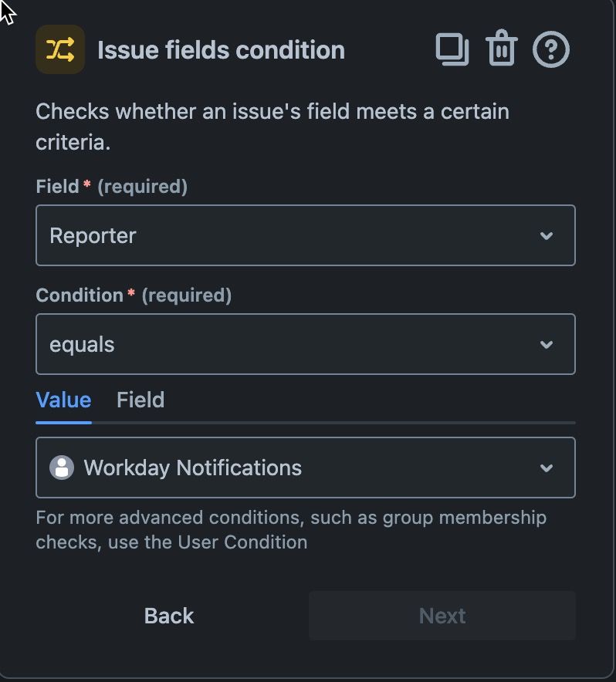Click the Issue fields condition title
The image size is (616, 682).
(x=221, y=50)
